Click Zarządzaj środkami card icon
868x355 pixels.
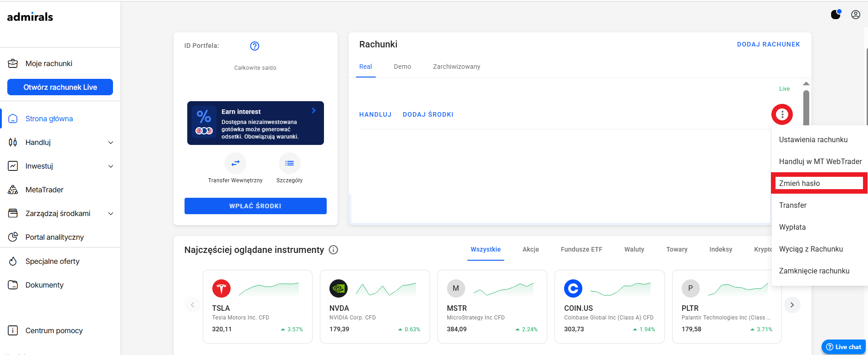pyautogui.click(x=13, y=213)
